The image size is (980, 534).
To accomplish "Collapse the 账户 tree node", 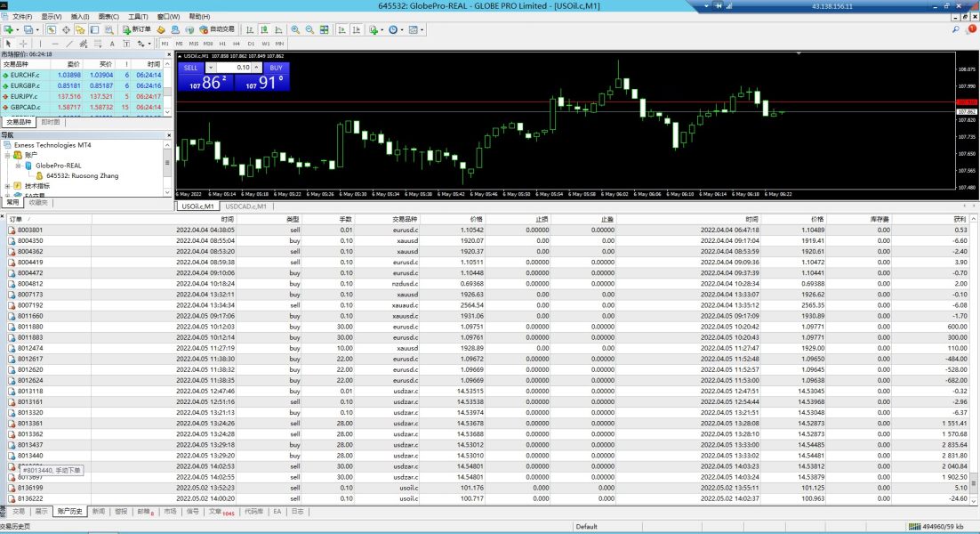I will coord(7,155).
